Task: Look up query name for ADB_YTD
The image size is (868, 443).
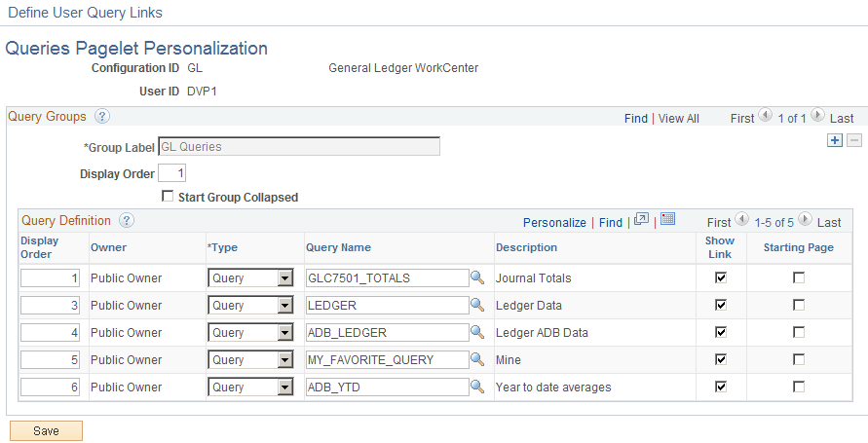Action: point(477,387)
